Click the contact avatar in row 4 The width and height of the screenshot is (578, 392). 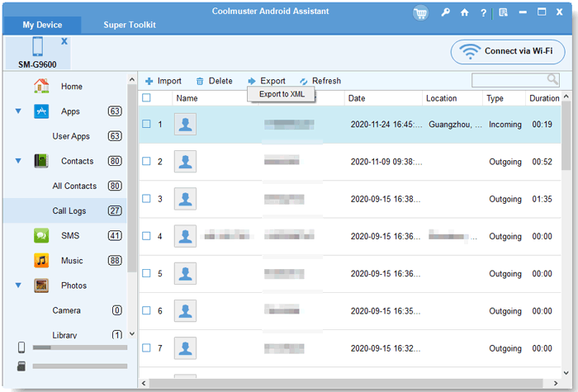pos(185,236)
